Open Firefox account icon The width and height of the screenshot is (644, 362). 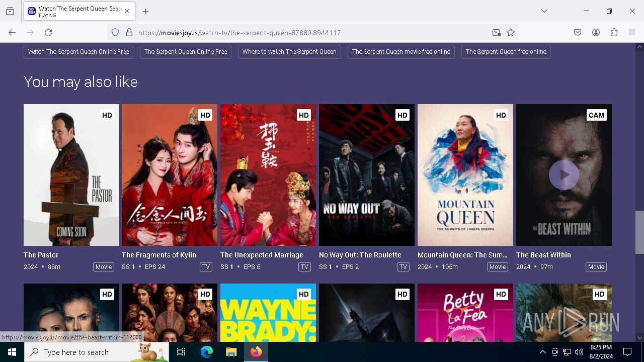pyautogui.click(x=596, y=33)
